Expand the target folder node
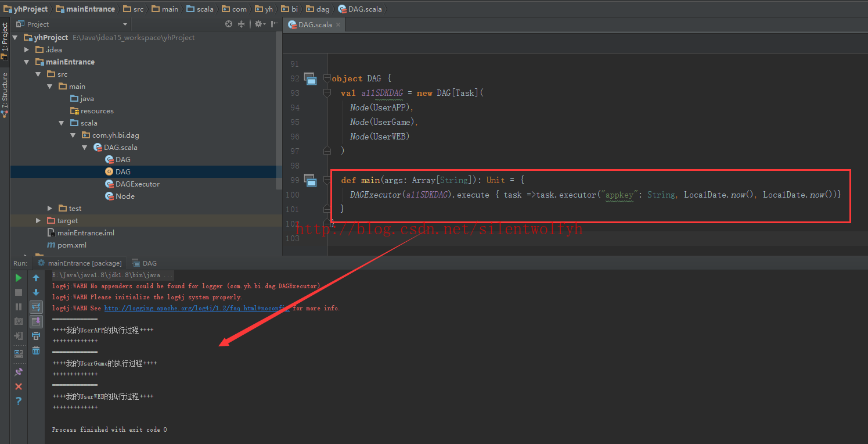The image size is (868, 444). pos(38,221)
